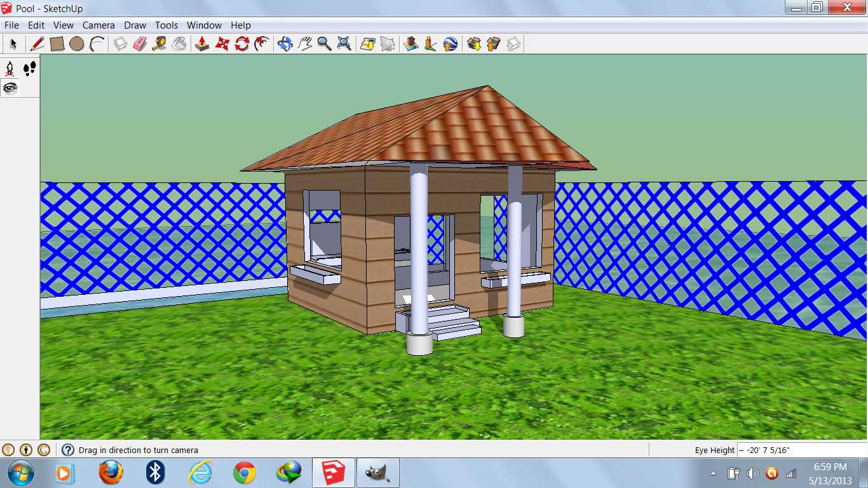This screenshot has width=868, height=488.
Task: Activate the Move tool
Action: tap(222, 44)
